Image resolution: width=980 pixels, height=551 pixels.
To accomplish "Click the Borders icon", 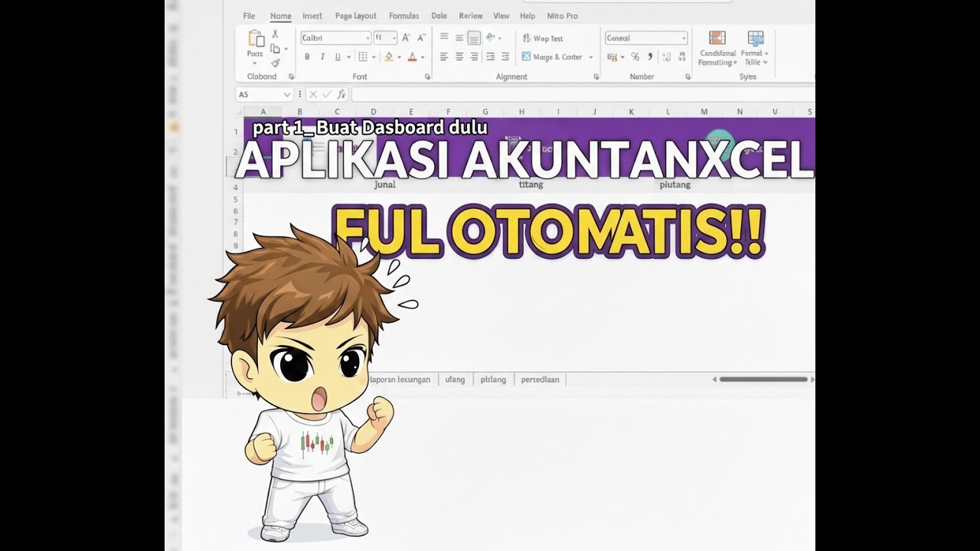I will (362, 57).
